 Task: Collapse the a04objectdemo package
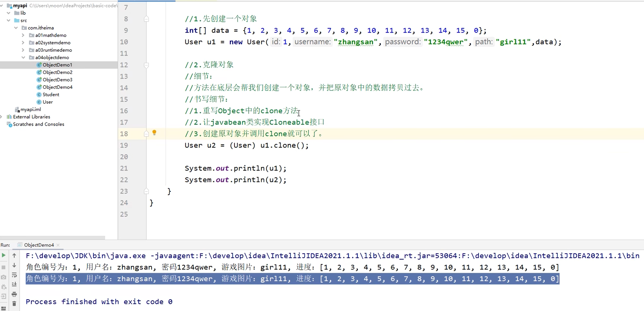[23, 57]
